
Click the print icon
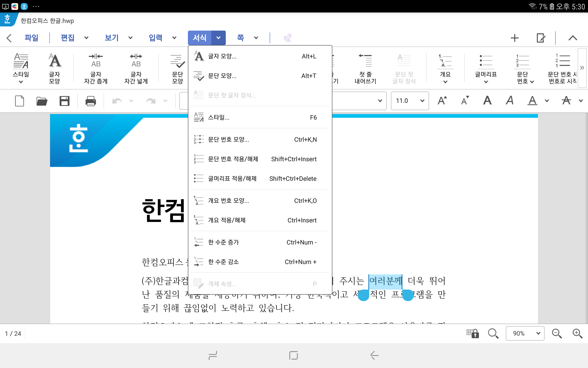pyautogui.click(x=91, y=101)
